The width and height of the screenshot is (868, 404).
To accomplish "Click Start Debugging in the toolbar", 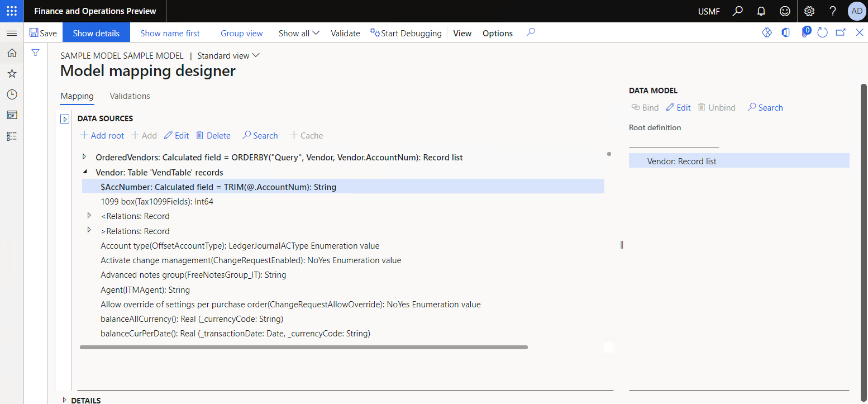I will point(406,33).
